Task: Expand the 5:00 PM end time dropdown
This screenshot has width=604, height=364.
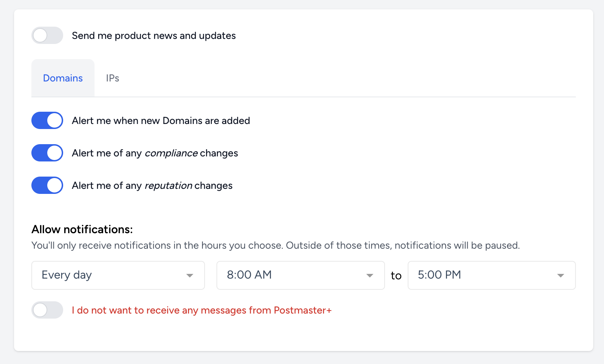Action: (x=491, y=275)
